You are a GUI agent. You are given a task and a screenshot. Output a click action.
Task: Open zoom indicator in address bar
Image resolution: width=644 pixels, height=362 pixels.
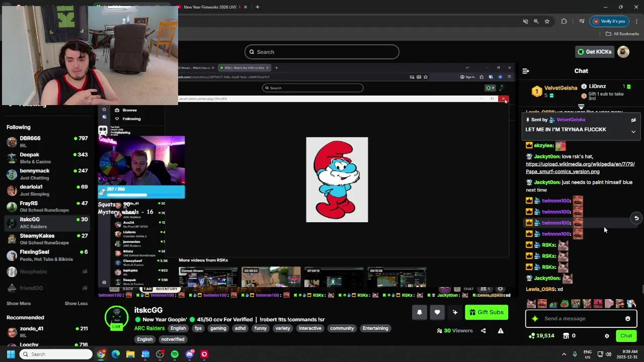tap(536, 21)
